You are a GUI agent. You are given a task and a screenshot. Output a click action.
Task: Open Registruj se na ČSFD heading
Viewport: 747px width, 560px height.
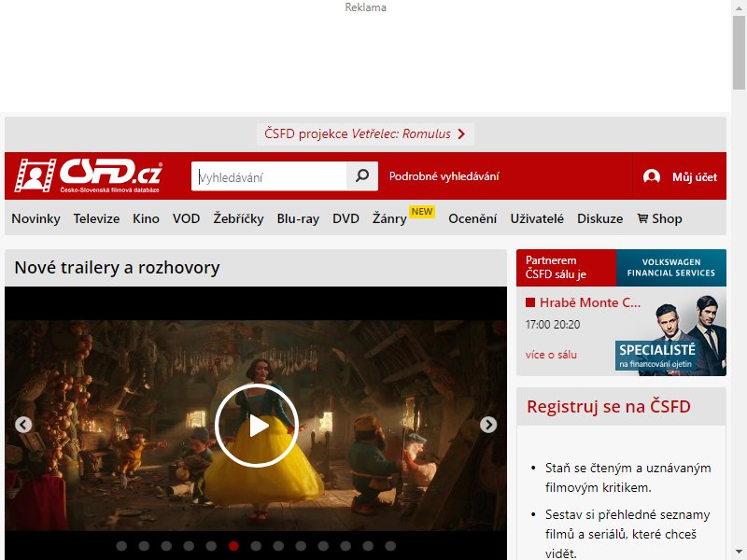[609, 406]
